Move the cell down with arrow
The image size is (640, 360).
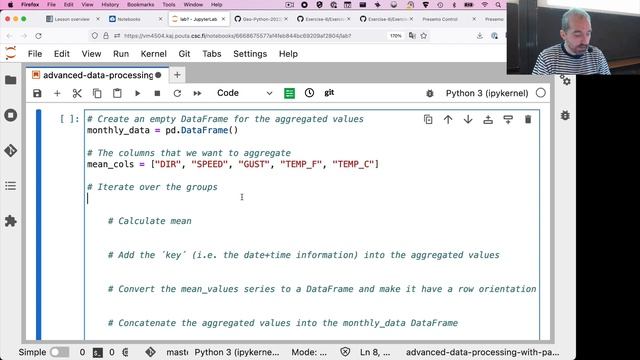pyautogui.click(x=468, y=119)
